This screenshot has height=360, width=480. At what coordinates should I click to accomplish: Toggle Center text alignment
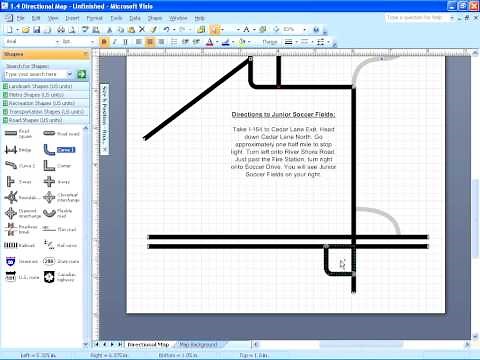tap(150, 42)
